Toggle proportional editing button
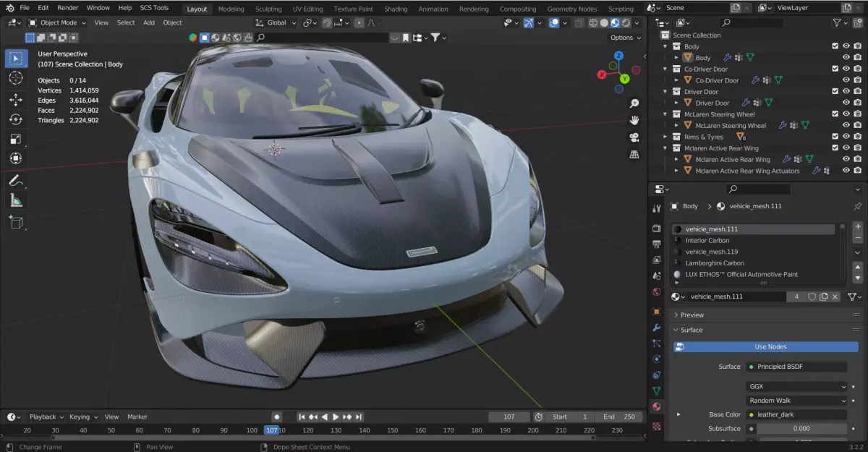The height and width of the screenshot is (452, 868). pos(359,22)
